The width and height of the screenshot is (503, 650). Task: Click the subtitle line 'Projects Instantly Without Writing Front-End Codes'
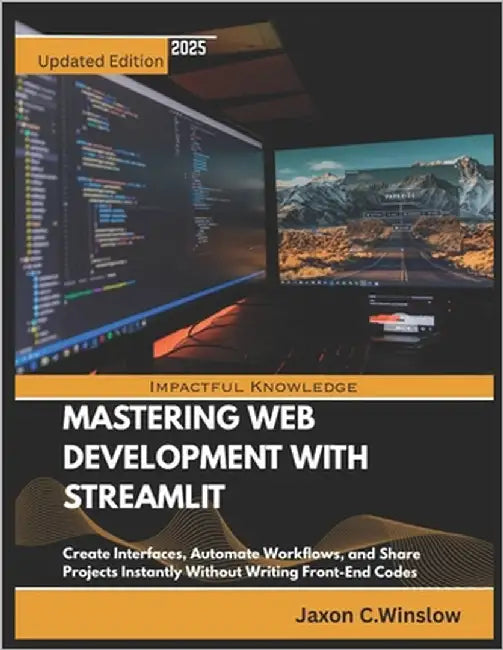(240, 572)
